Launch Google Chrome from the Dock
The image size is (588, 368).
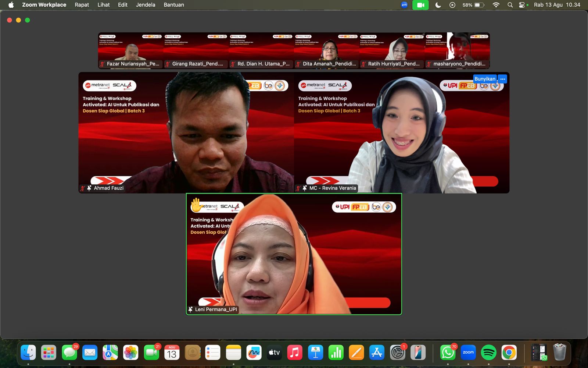509,353
